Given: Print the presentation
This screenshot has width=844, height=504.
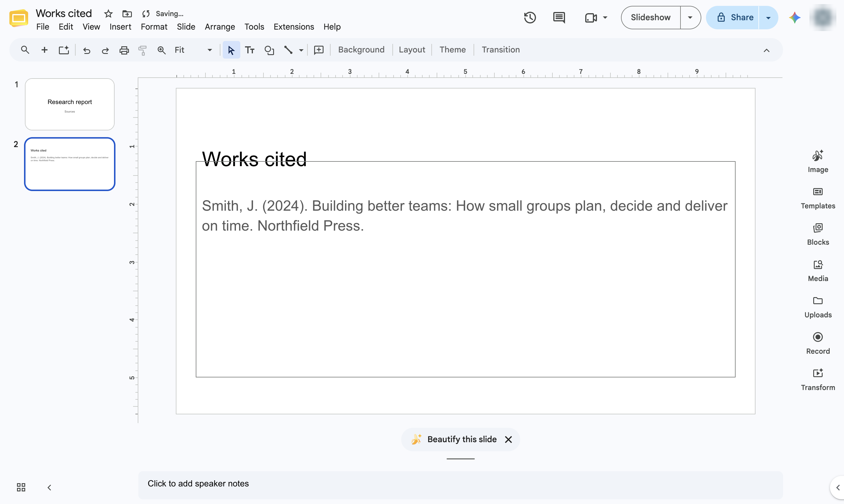Looking at the screenshot, I should click(124, 50).
